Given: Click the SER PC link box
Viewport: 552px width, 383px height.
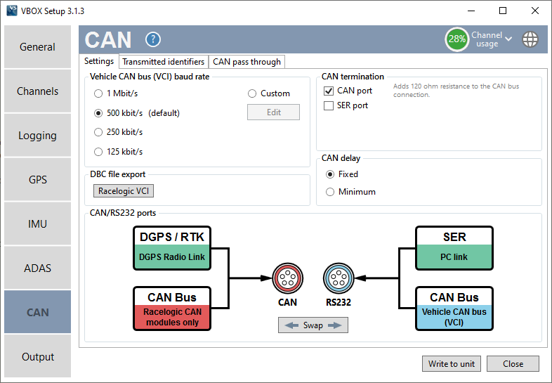Looking at the screenshot, I should pos(454,248).
